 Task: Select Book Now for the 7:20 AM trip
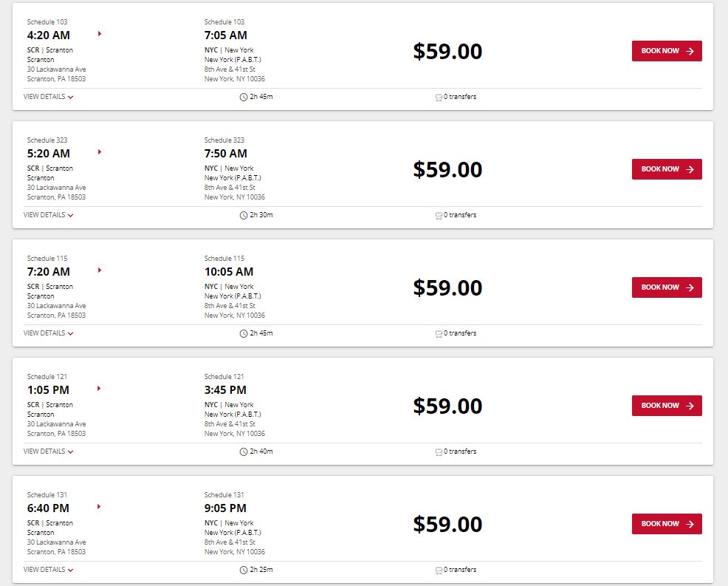click(x=667, y=287)
